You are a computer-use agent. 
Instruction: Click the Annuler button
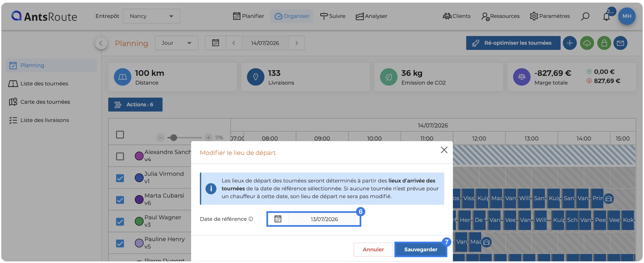[x=373, y=249]
